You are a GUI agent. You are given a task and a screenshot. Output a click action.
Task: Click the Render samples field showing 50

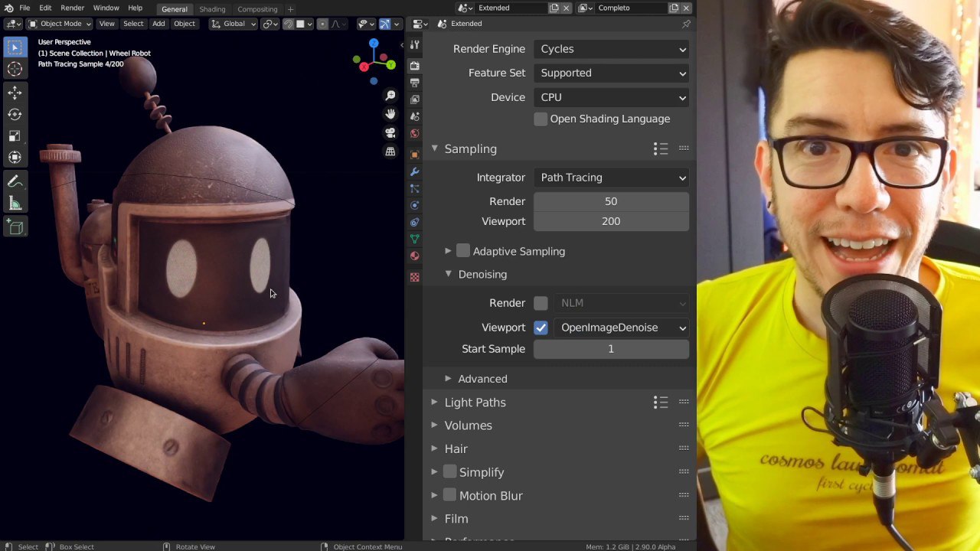coord(611,201)
